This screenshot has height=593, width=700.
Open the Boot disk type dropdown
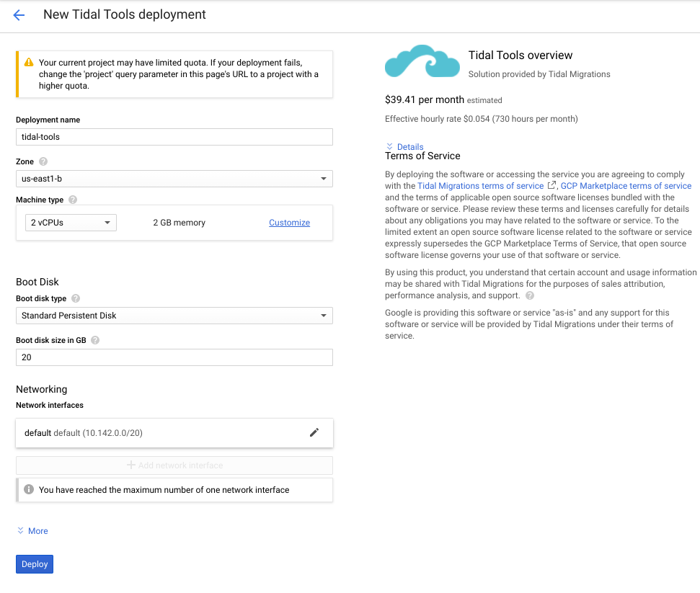tap(174, 316)
